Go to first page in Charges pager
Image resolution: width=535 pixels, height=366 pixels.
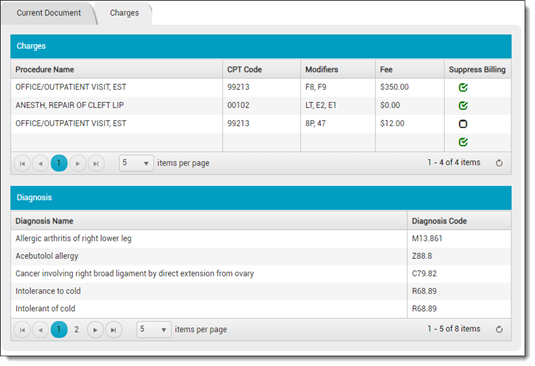point(23,163)
